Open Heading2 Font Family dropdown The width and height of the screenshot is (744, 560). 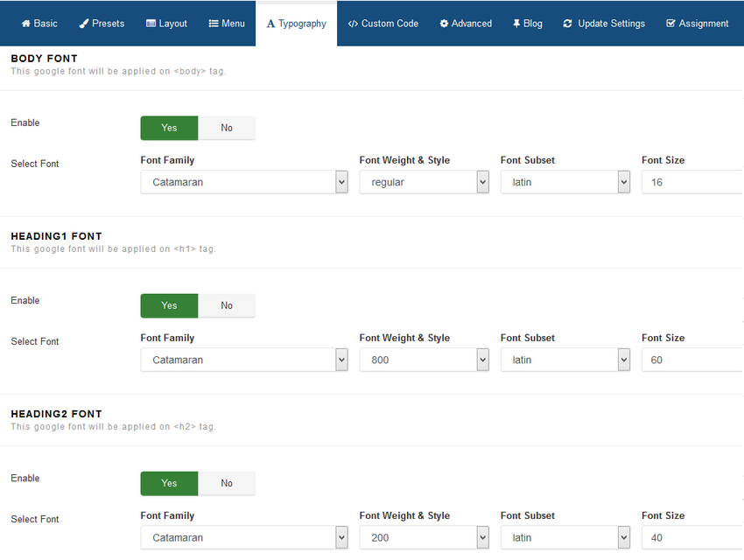coord(244,537)
